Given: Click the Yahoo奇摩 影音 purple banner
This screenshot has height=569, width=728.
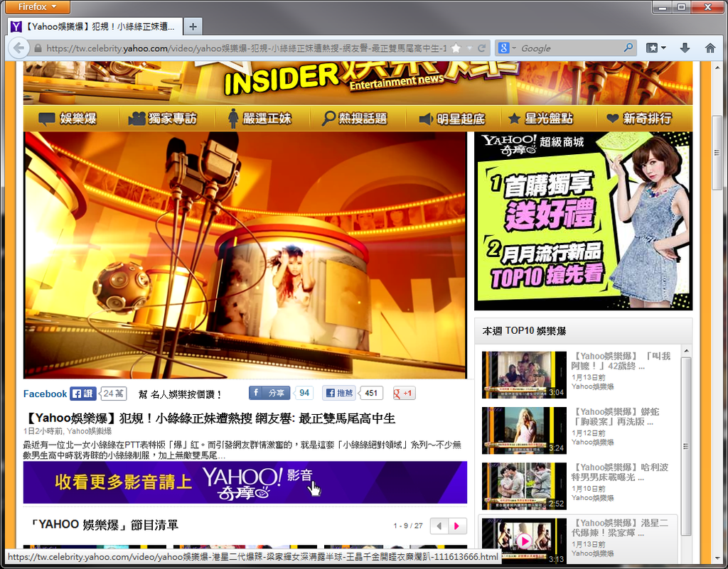Looking at the screenshot, I should click(245, 482).
